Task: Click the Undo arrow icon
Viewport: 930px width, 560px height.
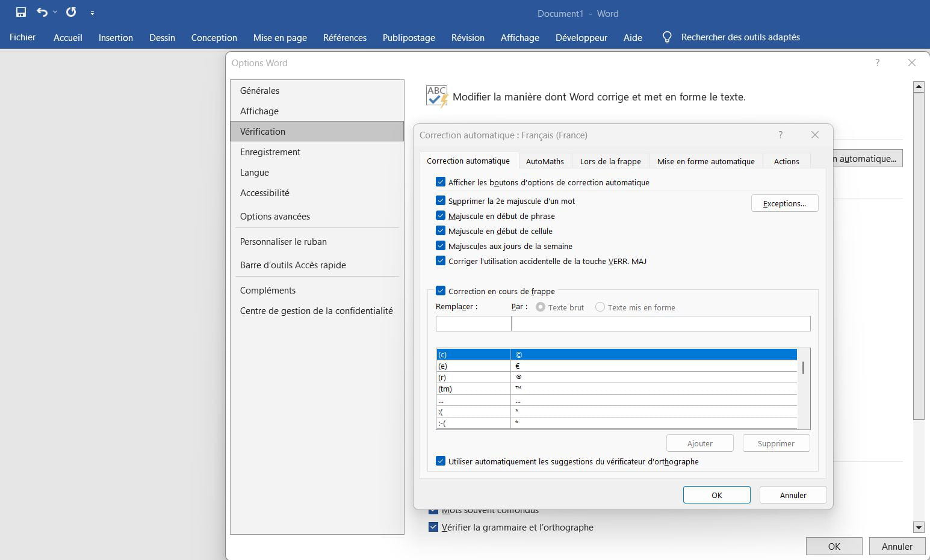Action: 42,12
